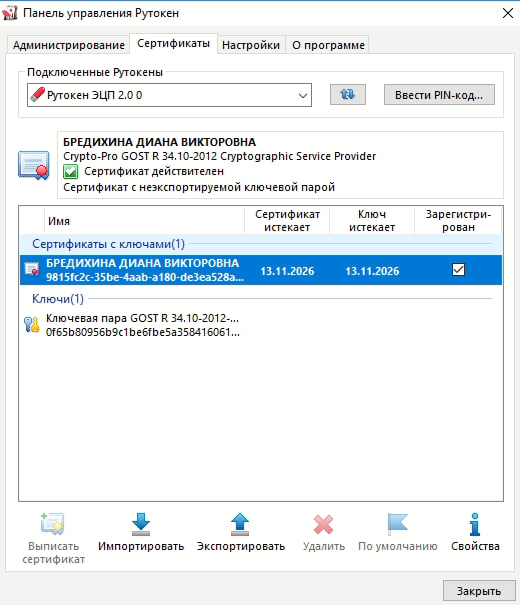The image size is (520, 605).
Task: Click the Сертификат действителен status text
Action: [154, 171]
